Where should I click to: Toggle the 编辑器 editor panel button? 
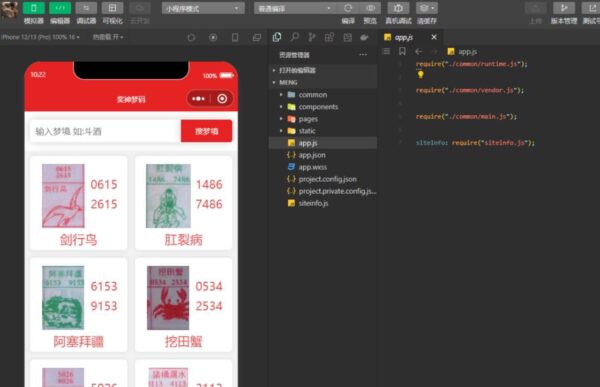click(60, 8)
